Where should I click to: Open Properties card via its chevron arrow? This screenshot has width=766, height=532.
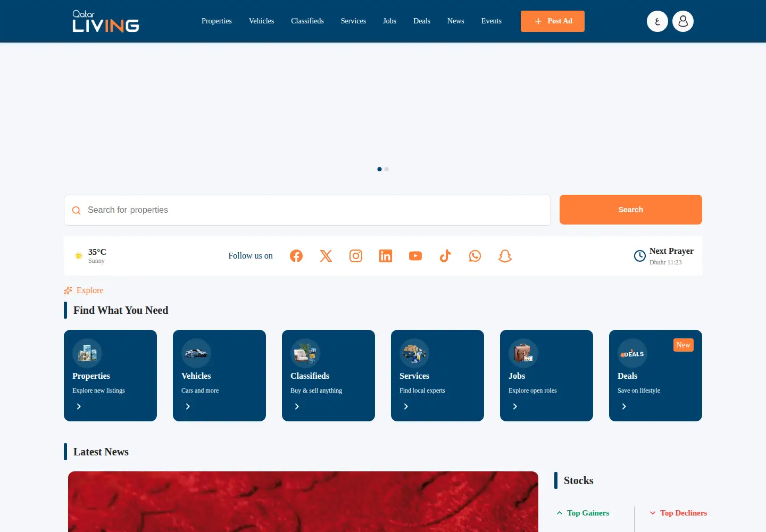[79, 406]
